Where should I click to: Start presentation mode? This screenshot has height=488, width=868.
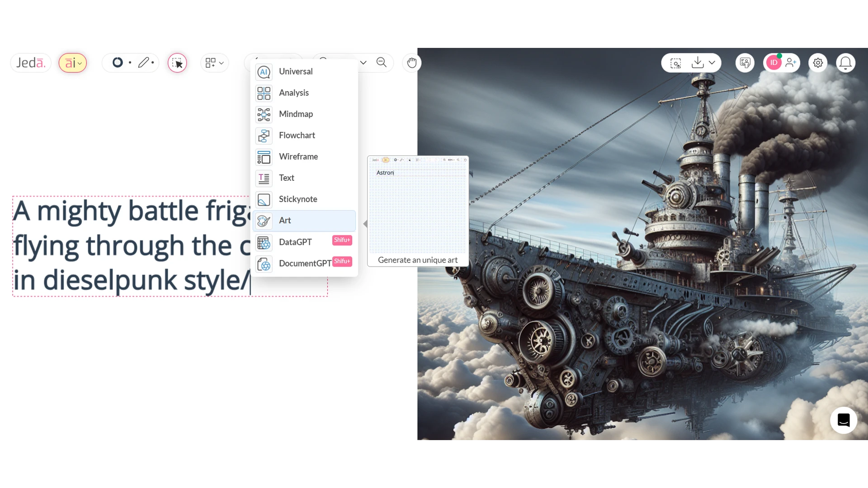coord(745,63)
